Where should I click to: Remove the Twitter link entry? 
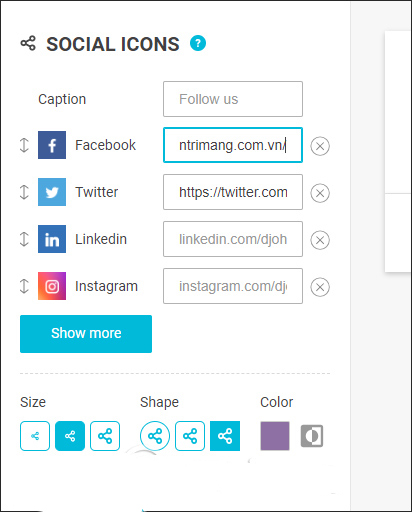[320, 193]
